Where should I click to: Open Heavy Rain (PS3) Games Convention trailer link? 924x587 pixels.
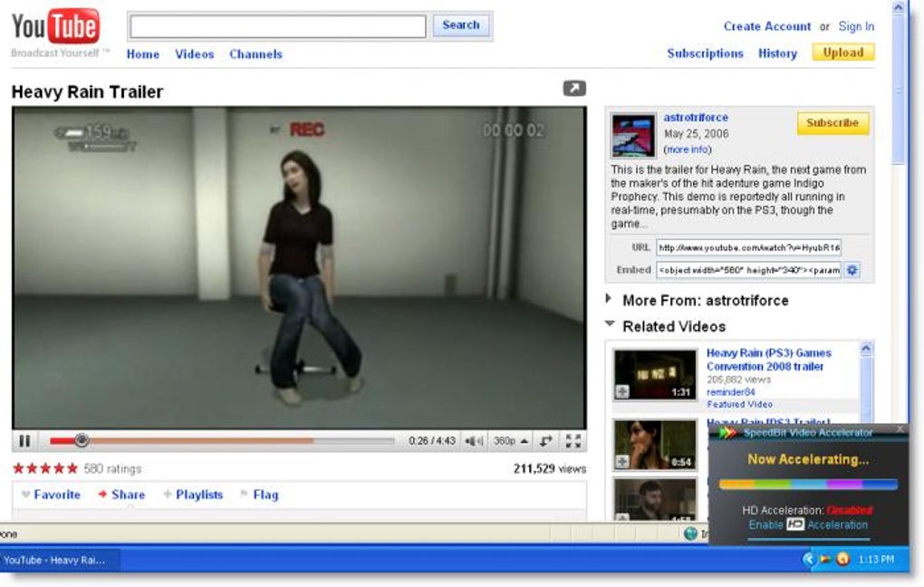[769, 360]
